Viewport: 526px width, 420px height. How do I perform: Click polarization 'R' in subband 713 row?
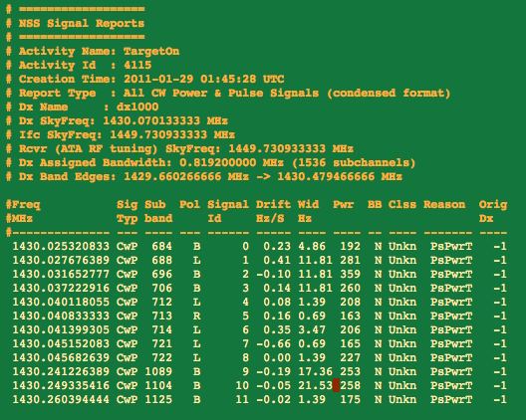click(x=197, y=316)
